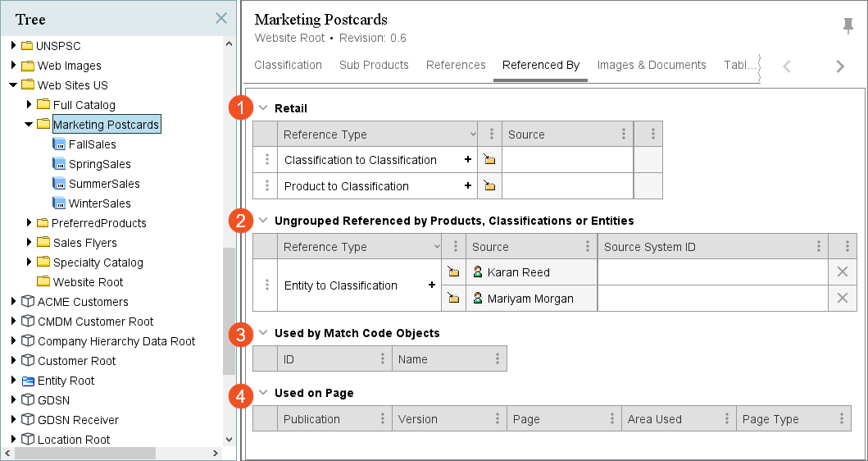Remove the Mariyam Morgan reference row
Screen dimensions: 868x461
pos(842,299)
